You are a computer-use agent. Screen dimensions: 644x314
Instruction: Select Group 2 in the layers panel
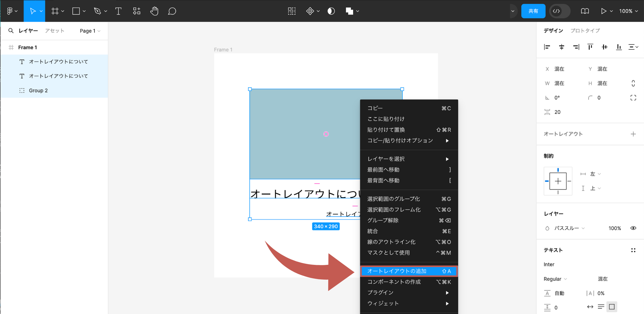[38, 90]
